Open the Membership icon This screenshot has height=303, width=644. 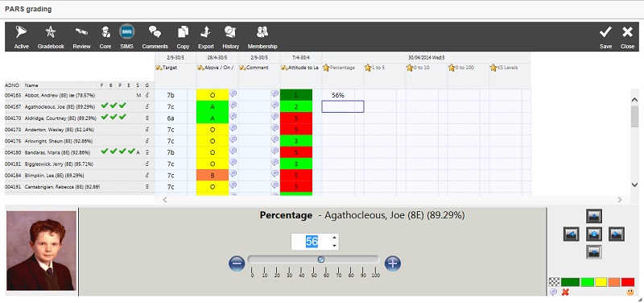pyautogui.click(x=262, y=31)
